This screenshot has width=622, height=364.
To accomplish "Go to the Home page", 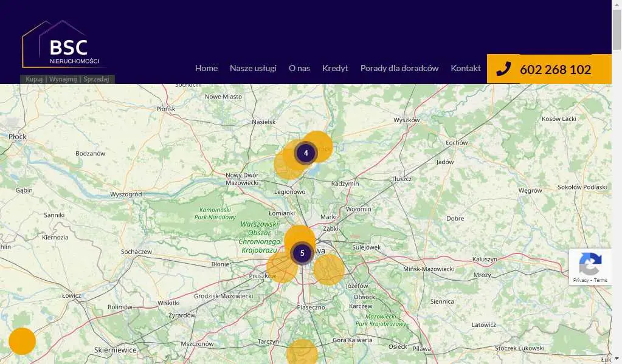I will coord(206,68).
